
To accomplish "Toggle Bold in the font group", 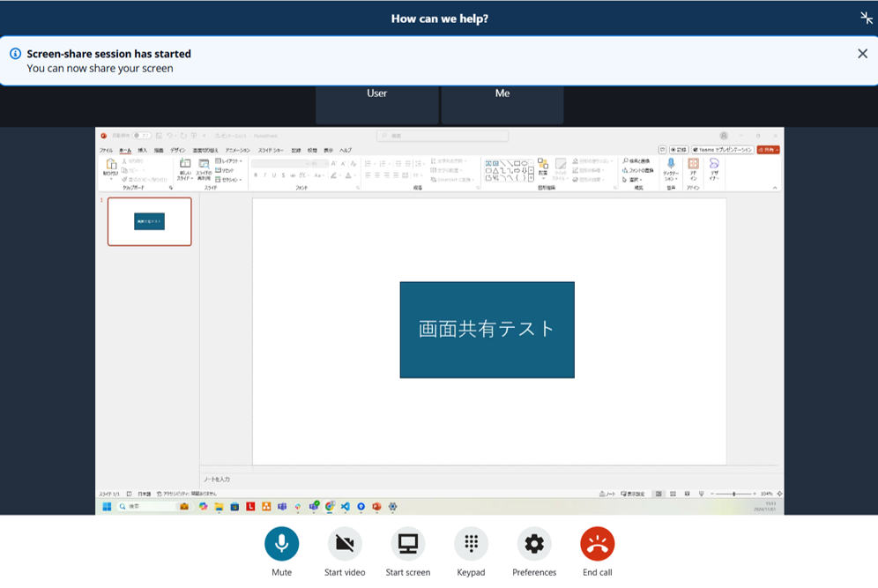I will (x=256, y=175).
